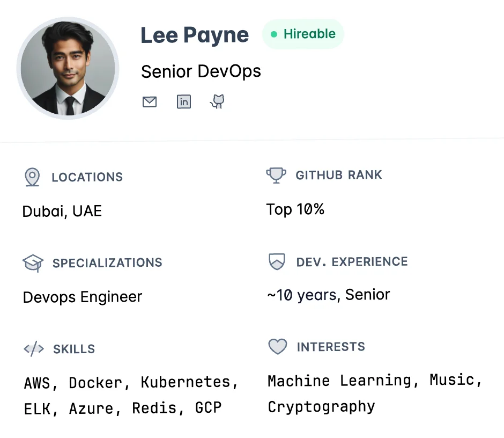Click the Dubai, UAE location text
Screen dimensions: 504x438
[x=62, y=211]
